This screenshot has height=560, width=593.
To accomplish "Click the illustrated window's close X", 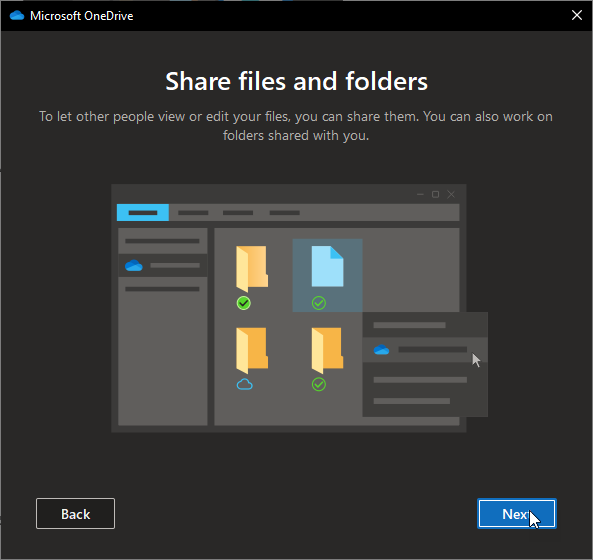I will [451, 194].
